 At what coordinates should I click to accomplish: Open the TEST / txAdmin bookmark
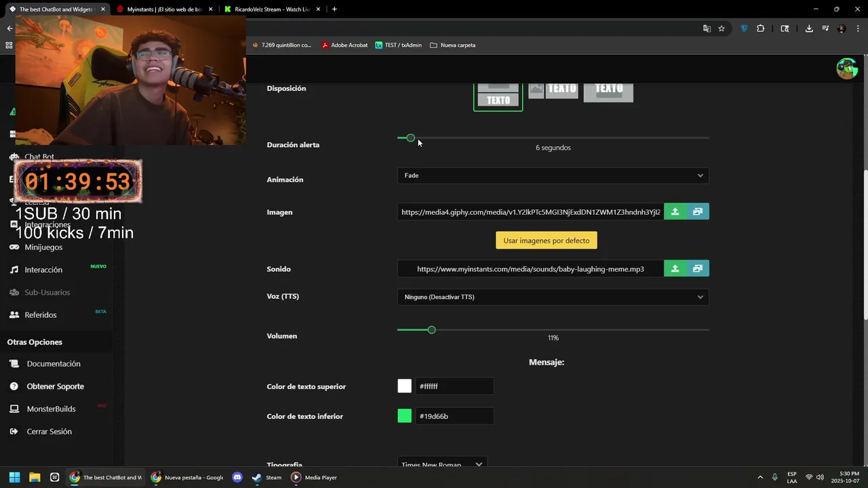398,45
